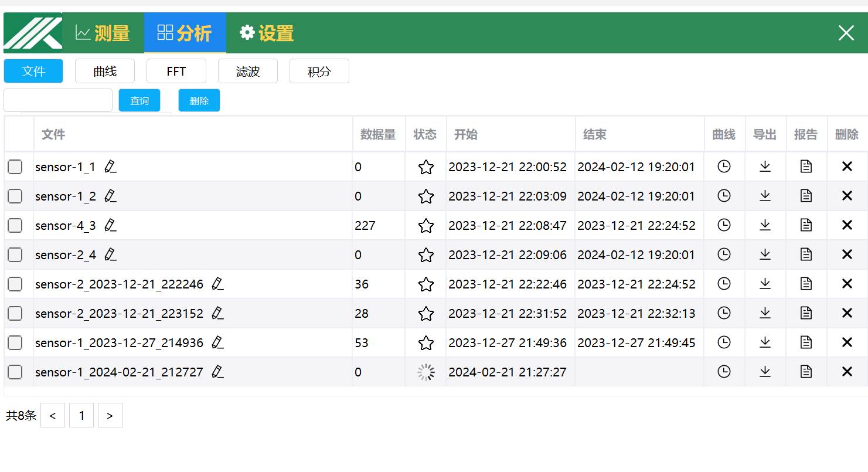Viewport: 868px width, 472px height.
Task: Click 数据量 column header
Action: click(378, 134)
